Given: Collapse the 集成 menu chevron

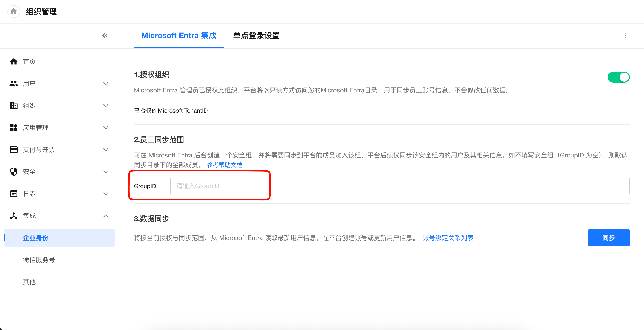Looking at the screenshot, I should [x=106, y=215].
